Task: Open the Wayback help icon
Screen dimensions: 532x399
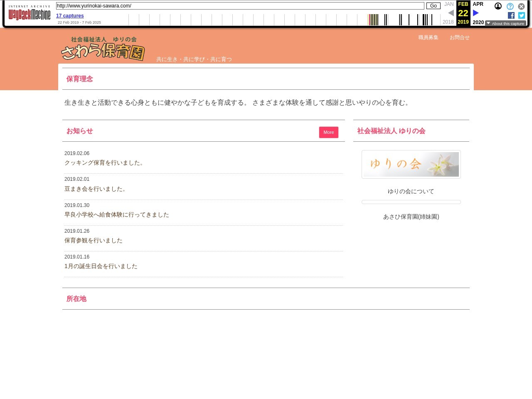Action: (x=510, y=6)
